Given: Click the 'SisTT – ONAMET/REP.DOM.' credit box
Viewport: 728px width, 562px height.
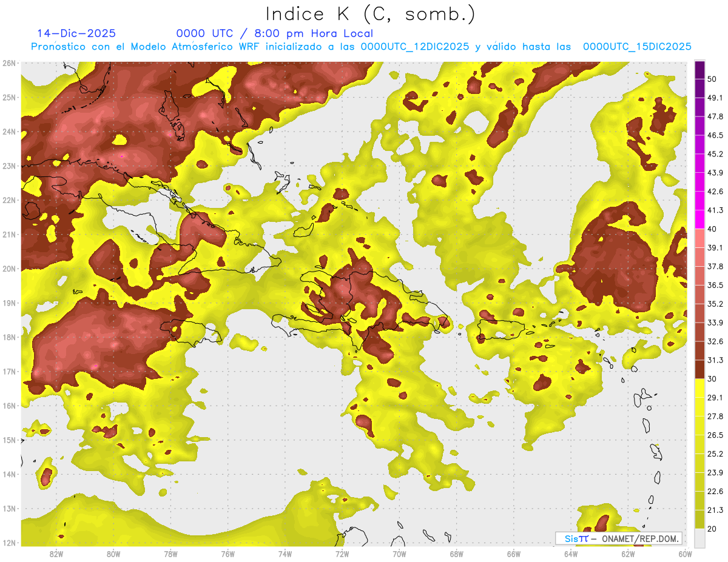Looking at the screenshot, I should tap(619, 538).
